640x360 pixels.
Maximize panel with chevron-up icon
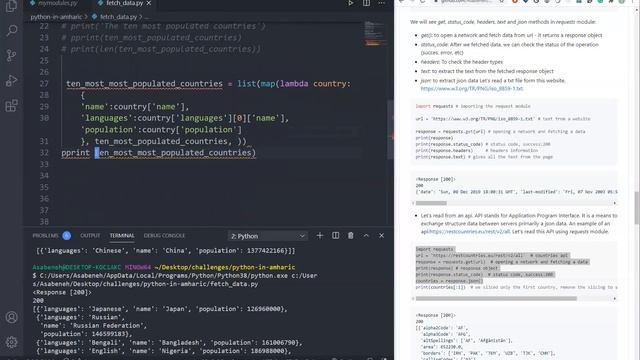click(x=366, y=236)
